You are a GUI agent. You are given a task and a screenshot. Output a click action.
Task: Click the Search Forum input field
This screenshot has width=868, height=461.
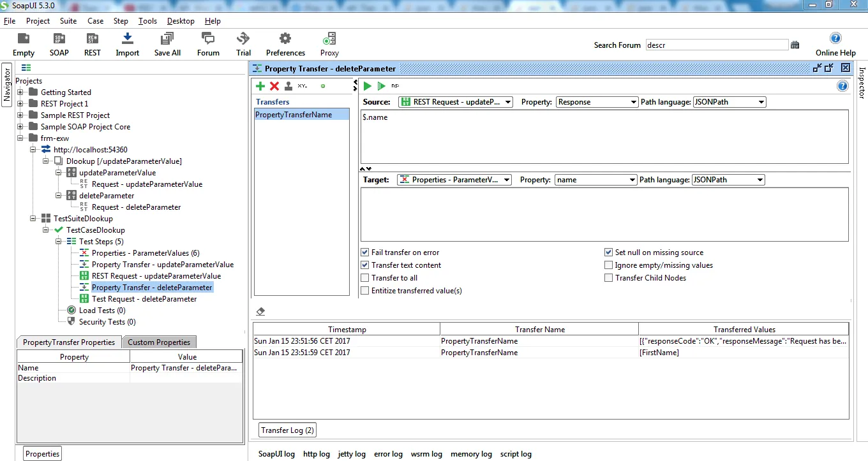click(x=717, y=45)
